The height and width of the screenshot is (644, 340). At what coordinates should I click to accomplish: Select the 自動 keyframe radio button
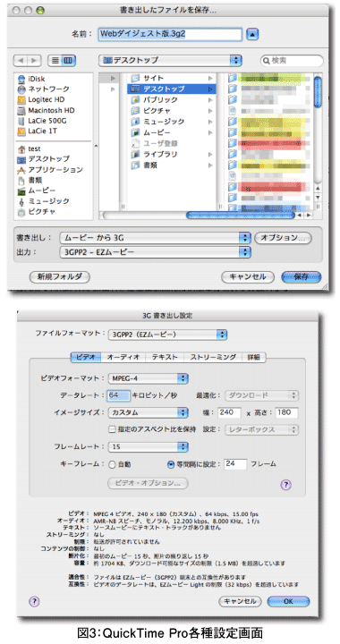(112, 464)
